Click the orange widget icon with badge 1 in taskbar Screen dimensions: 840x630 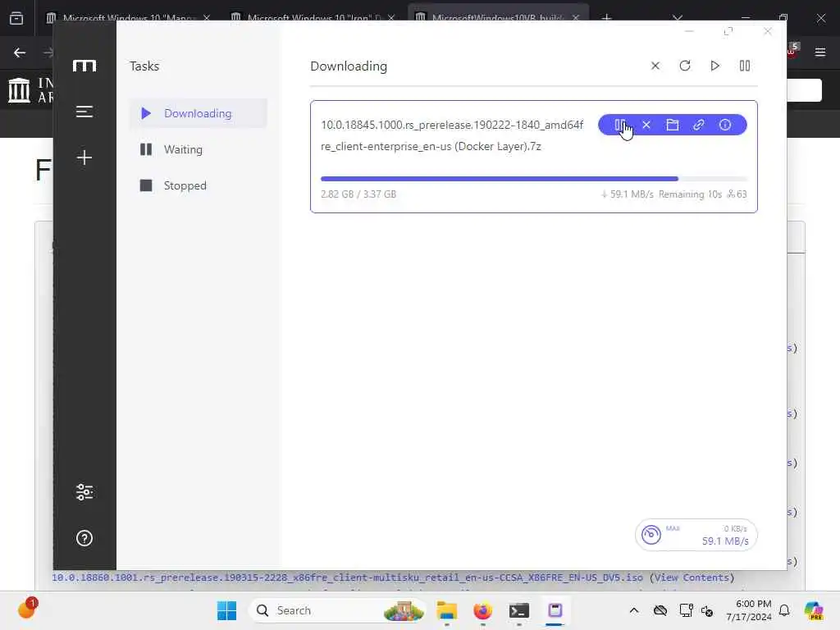tap(27, 609)
